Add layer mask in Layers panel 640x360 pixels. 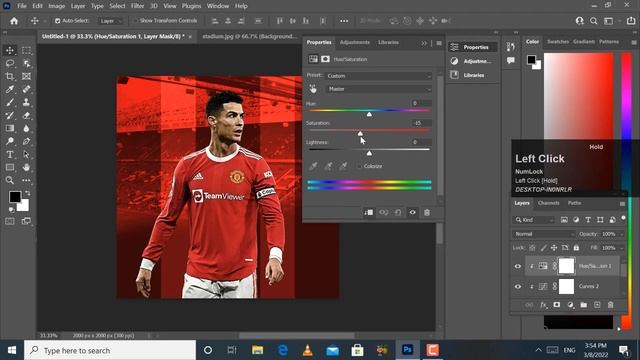[x=557, y=305]
